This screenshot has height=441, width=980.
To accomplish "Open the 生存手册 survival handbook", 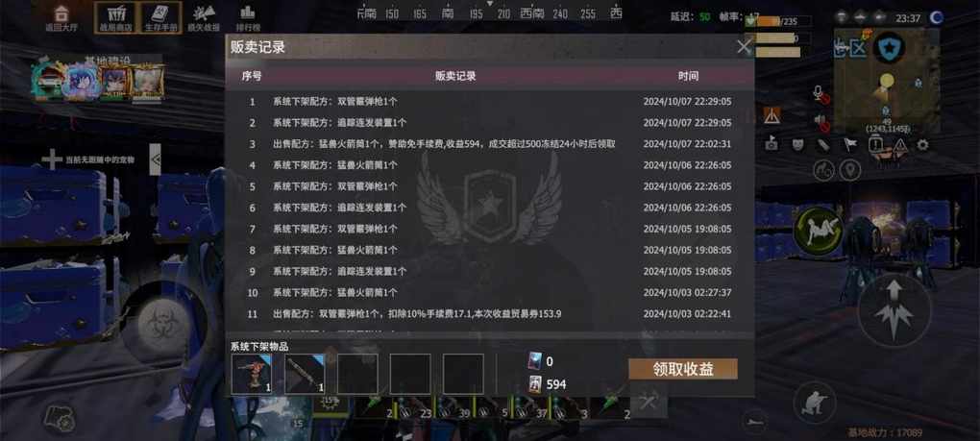I will (x=160, y=17).
